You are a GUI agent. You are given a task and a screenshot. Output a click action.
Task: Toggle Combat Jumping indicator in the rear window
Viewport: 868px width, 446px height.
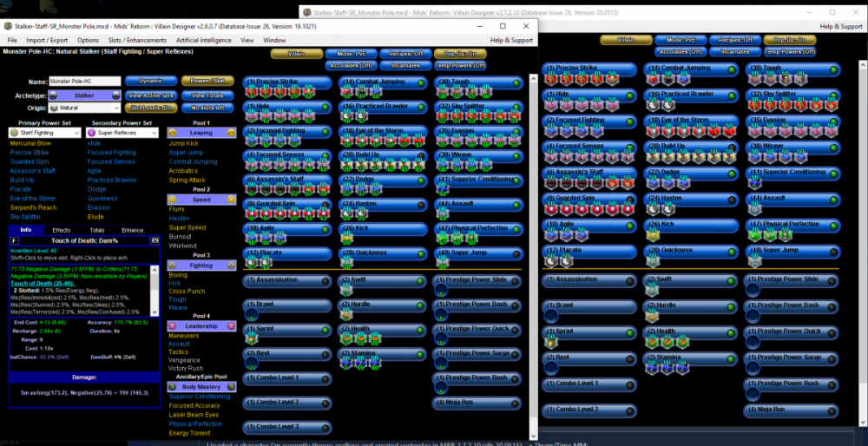click(732, 69)
